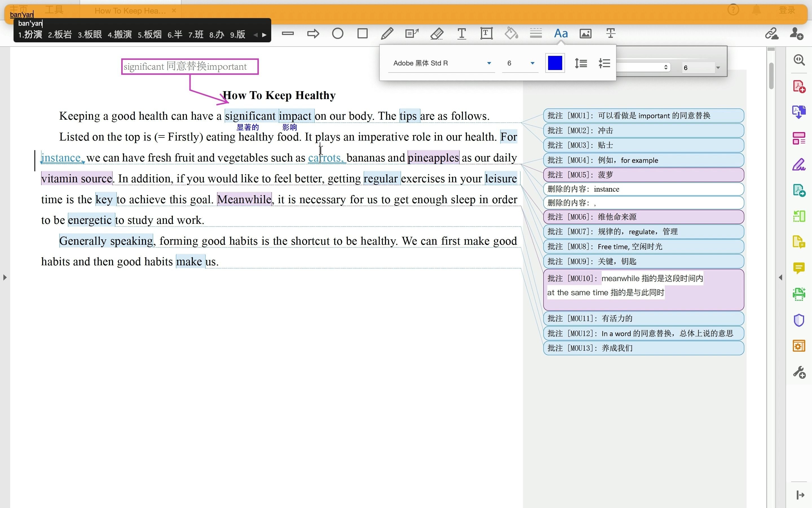This screenshot has height=508, width=812.
Task: Select the Add Text comment tool
Action: click(461, 34)
